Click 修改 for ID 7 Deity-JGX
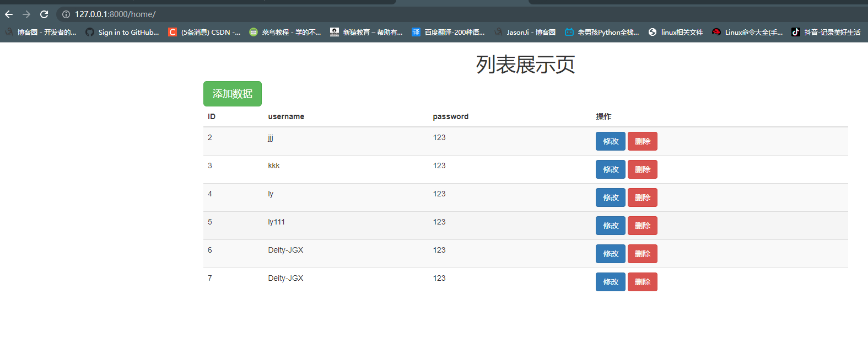Viewport: 868px width, 358px height. click(x=611, y=282)
